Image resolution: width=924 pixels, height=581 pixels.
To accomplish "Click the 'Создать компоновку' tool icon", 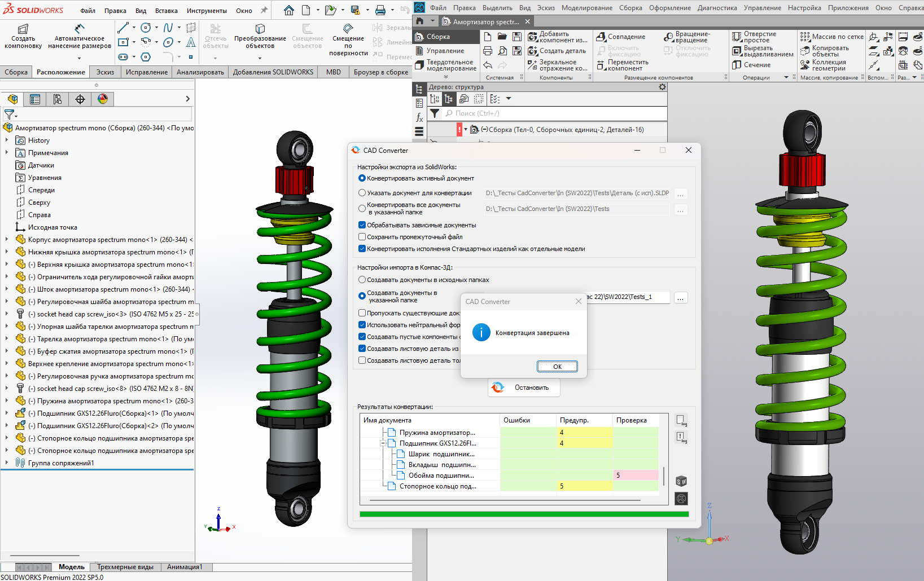I will pyautogui.click(x=23, y=29).
